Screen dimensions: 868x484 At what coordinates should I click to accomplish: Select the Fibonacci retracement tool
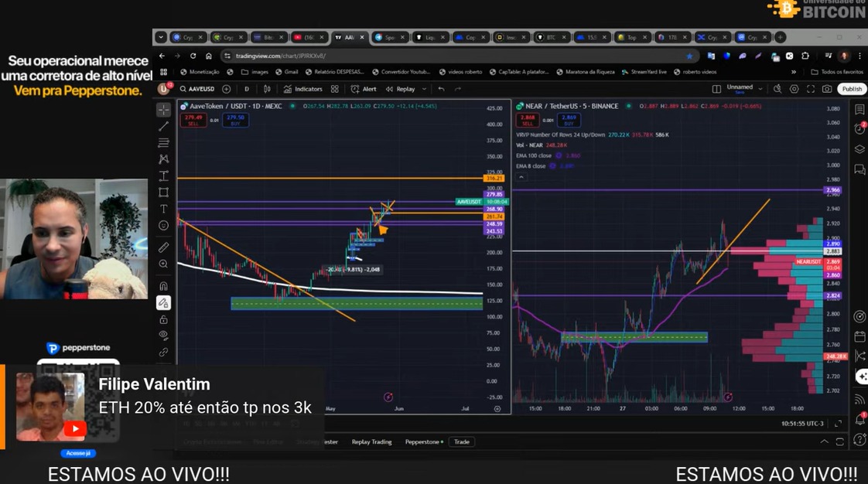[163, 142]
